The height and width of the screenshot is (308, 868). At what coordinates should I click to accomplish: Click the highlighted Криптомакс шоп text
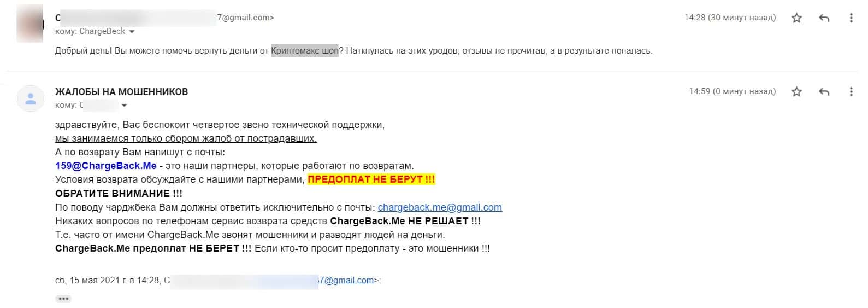[x=304, y=51]
